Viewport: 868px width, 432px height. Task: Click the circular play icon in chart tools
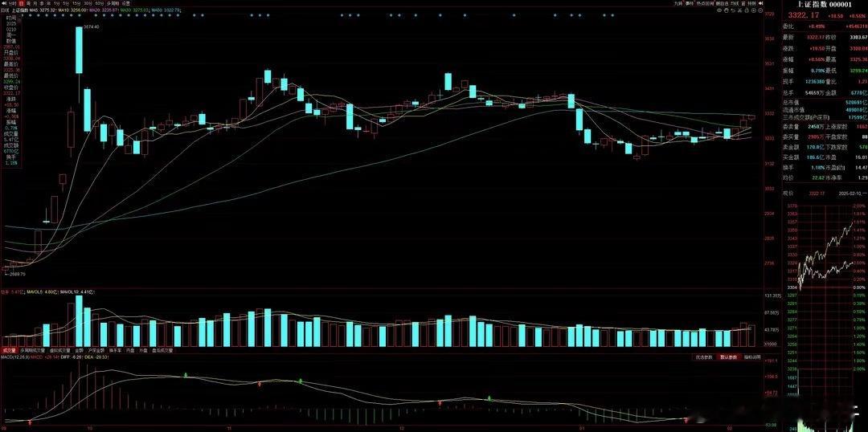point(753,10)
